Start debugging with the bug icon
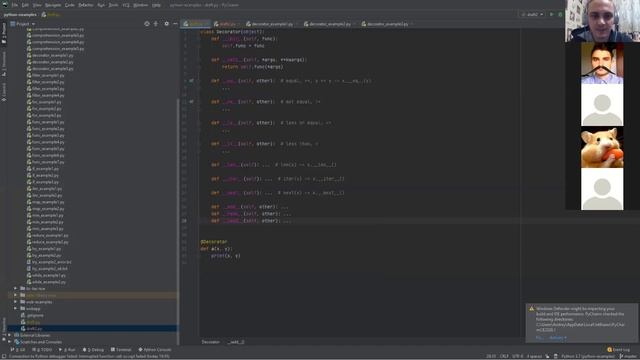Viewport: 640px width, 360px height. click(560, 14)
